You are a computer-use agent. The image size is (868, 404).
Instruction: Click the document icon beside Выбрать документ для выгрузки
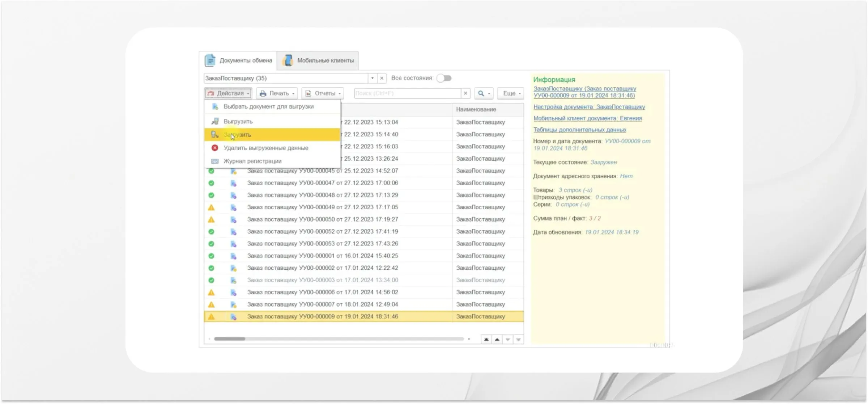(215, 106)
